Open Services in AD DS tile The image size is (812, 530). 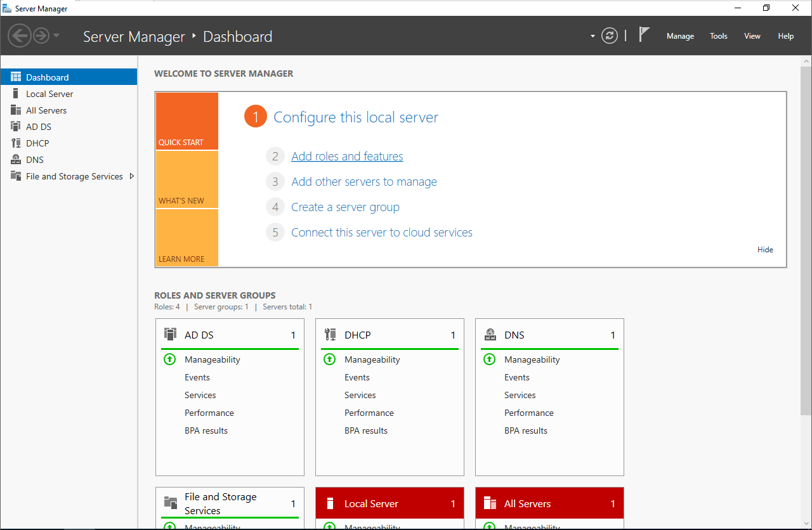200,395
